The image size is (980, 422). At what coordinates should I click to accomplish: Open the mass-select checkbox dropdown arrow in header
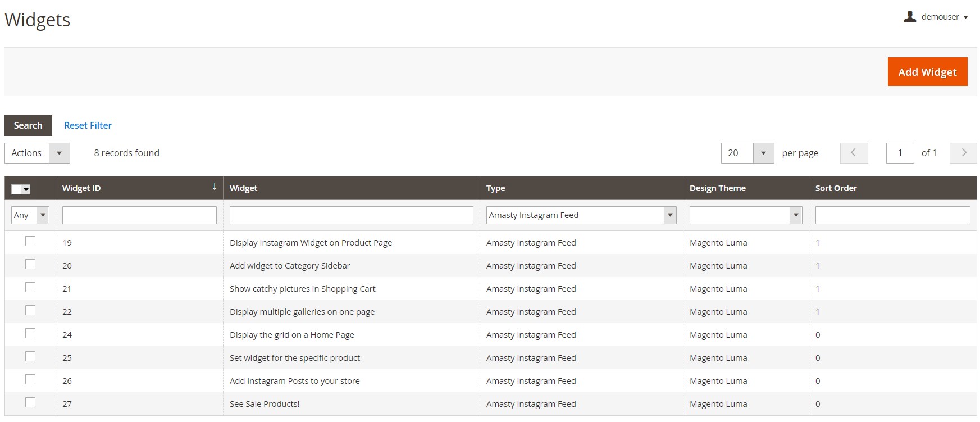tap(26, 190)
